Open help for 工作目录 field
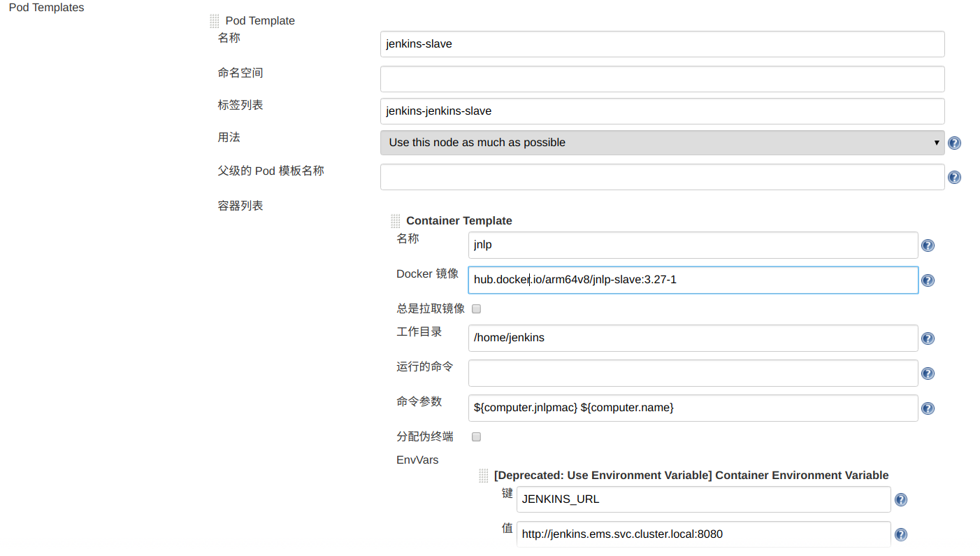This screenshot has width=980, height=556. coord(928,338)
